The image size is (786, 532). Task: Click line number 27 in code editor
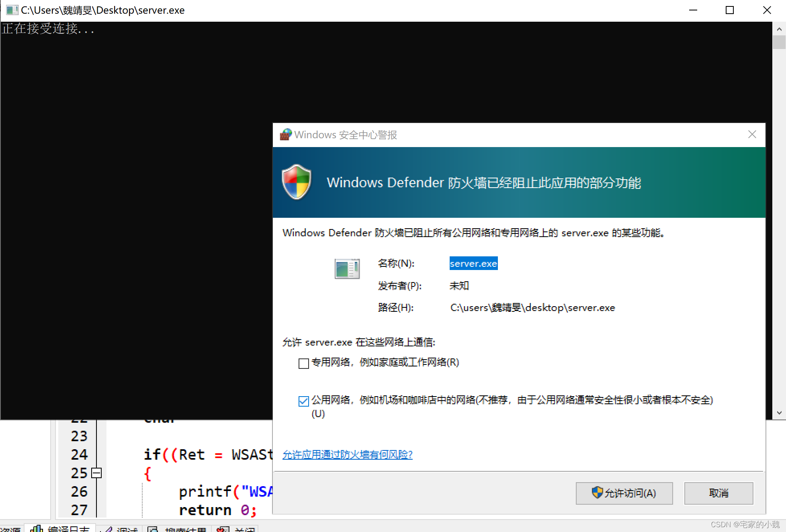[79, 510]
